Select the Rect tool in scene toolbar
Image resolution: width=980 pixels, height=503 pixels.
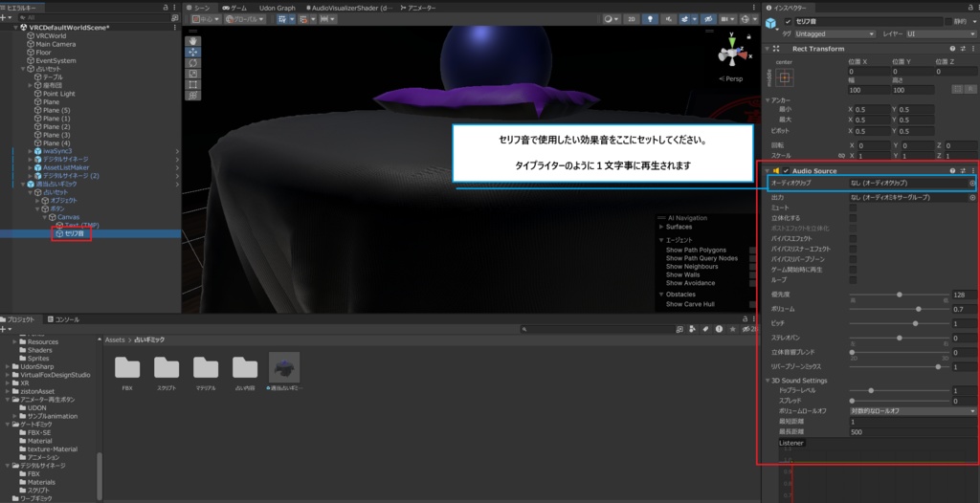[192, 84]
